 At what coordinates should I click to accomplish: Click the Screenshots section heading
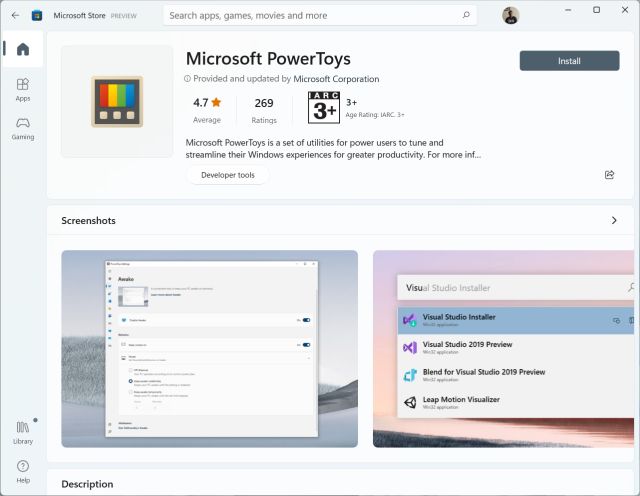[x=88, y=220]
